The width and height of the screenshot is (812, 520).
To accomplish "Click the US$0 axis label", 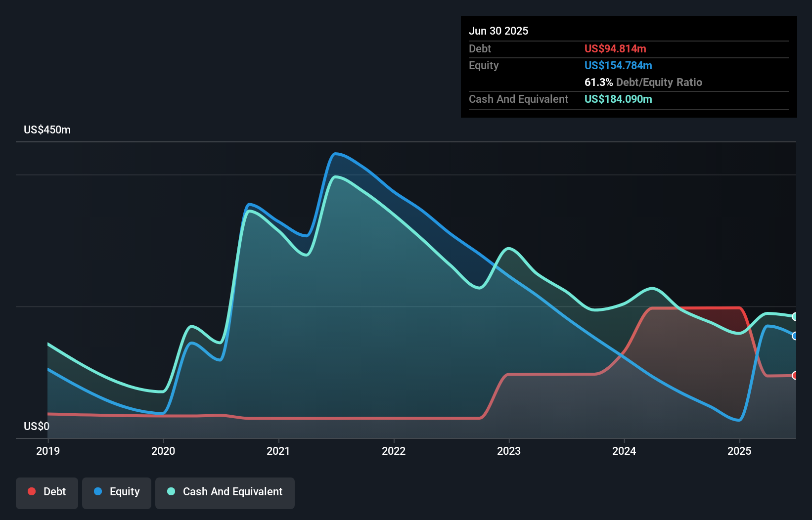I will point(37,427).
